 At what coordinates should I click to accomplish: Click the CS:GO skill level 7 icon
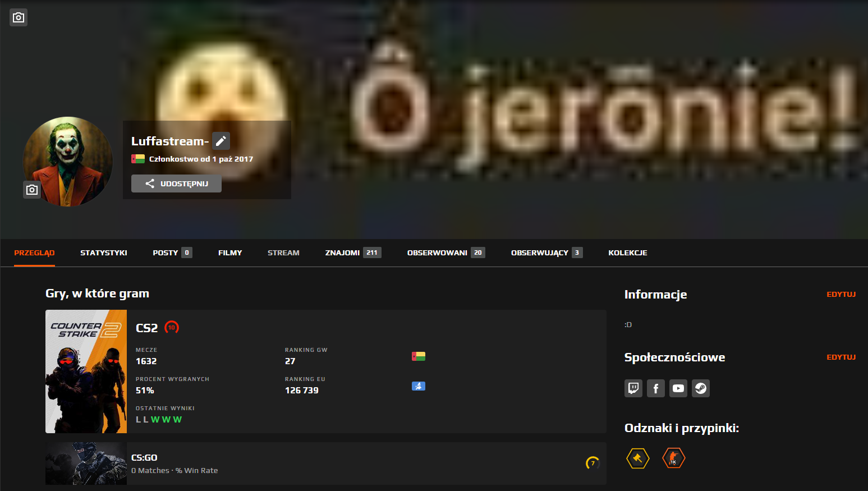tap(593, 463)
